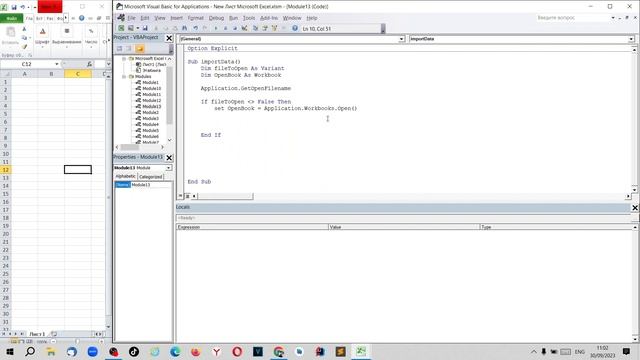Image resolution: width=640 pixels, height=360 pixels.
Task: Close the Properties panel
Action: [x=169, y=158]
